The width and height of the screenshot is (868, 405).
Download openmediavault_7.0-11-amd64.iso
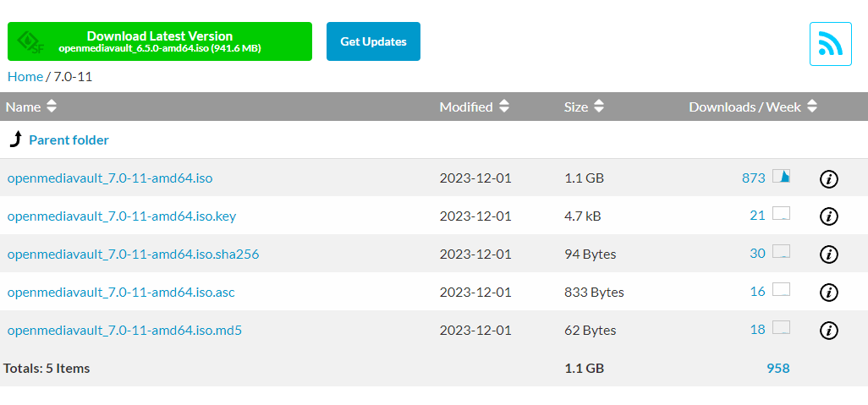pyautogui.click(x=110, y=178)
